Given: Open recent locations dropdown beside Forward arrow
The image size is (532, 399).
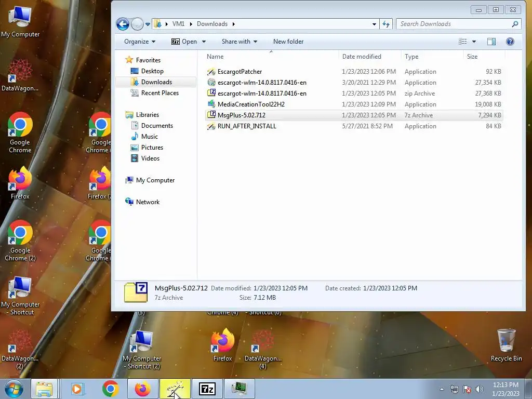Looking at the screenshot, I should click(x=148, y=24).
